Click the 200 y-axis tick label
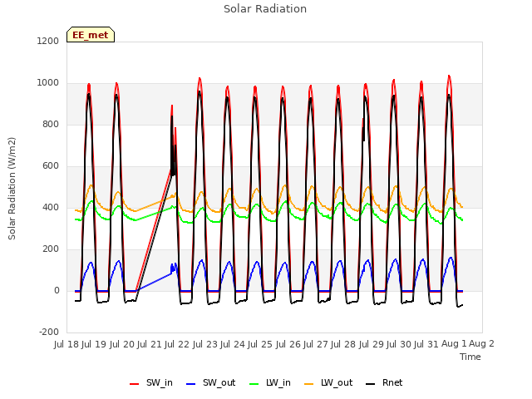Viewport: 532px width, 399px height. tap(51, 249)
